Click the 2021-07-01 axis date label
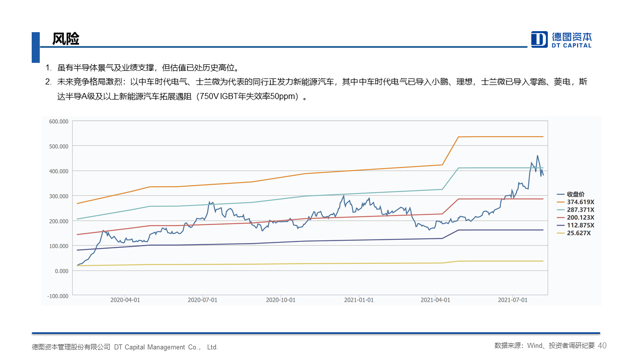This screenshot has height=362, width=644. [x=513, y=300]
